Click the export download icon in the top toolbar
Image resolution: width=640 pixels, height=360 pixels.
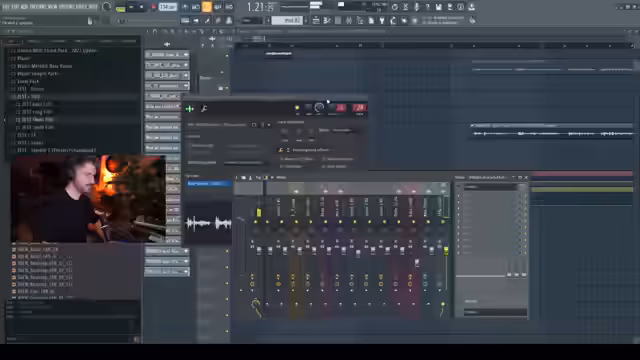(x=471, y=7)
